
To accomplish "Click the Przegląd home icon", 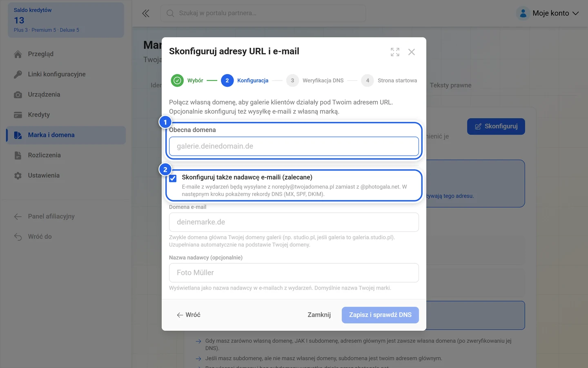I will [x=18, y=54].
